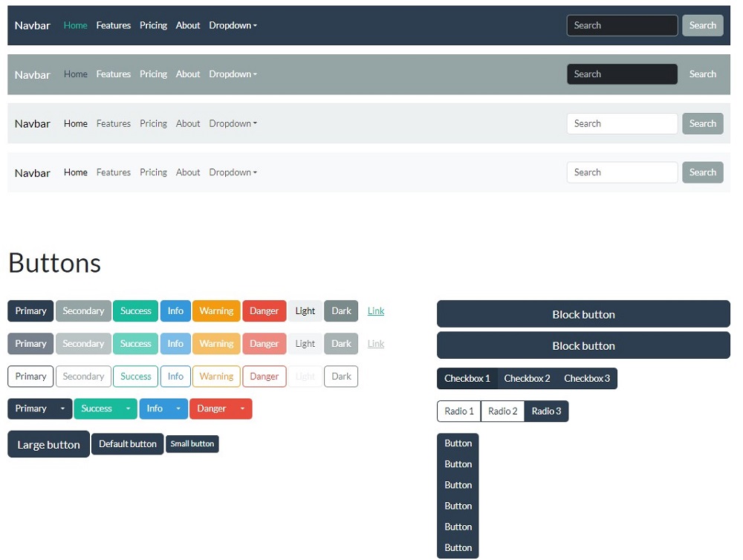This screenshot has height=560, width=743.
Task: Toggle the Checkbox 3 button
Action: 586,379
